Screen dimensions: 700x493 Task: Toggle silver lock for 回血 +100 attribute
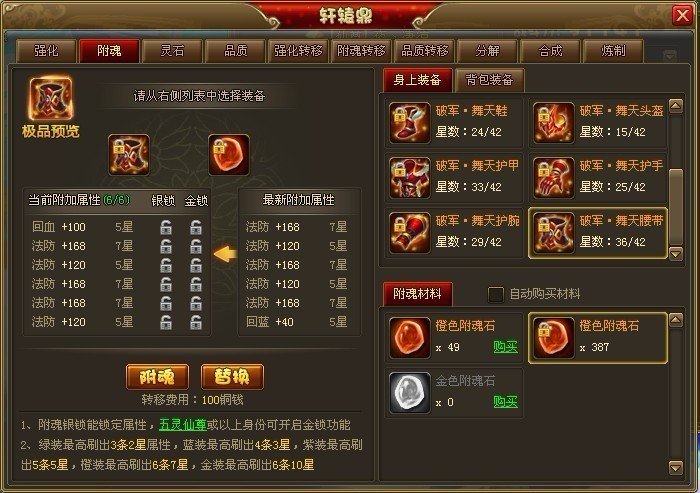[166, 227]
